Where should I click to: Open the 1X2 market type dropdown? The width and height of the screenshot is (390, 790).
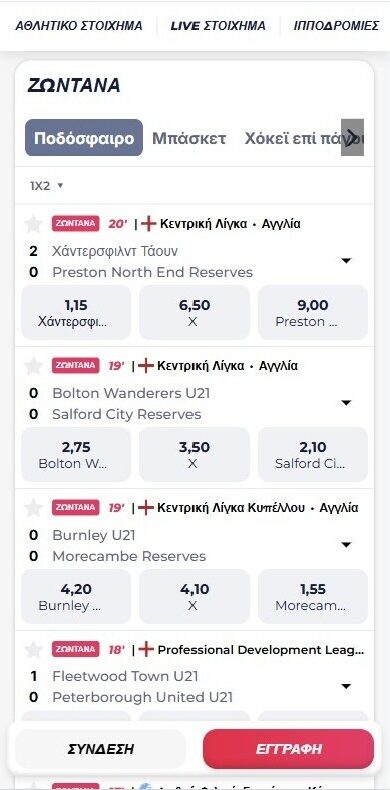(46, 185)
